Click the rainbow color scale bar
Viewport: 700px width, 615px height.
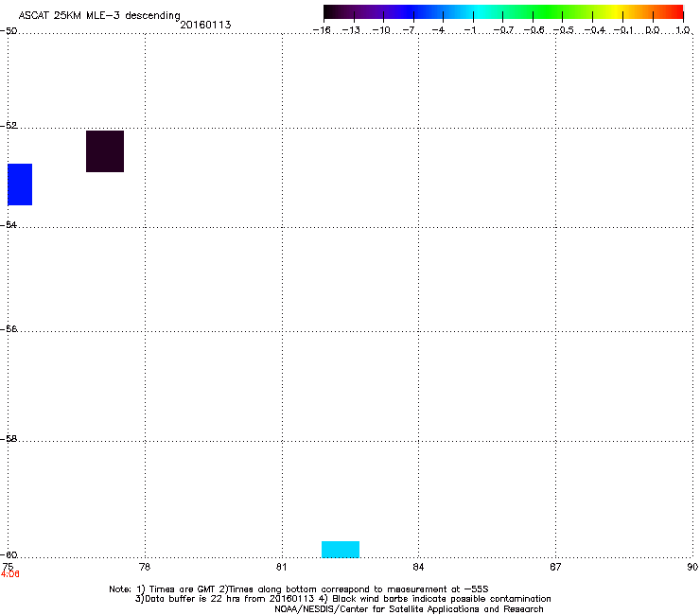503,12
